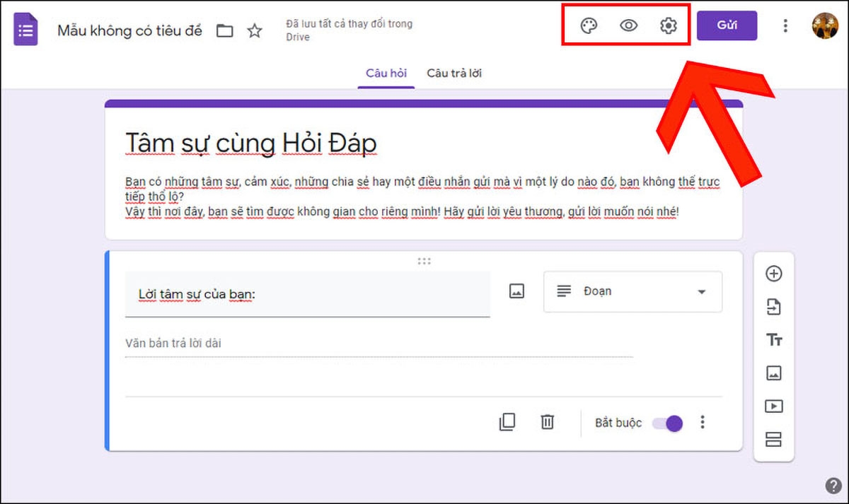849x504 pixels.
Task: Open the question's three-dot options menu
Action: [703, 422]
